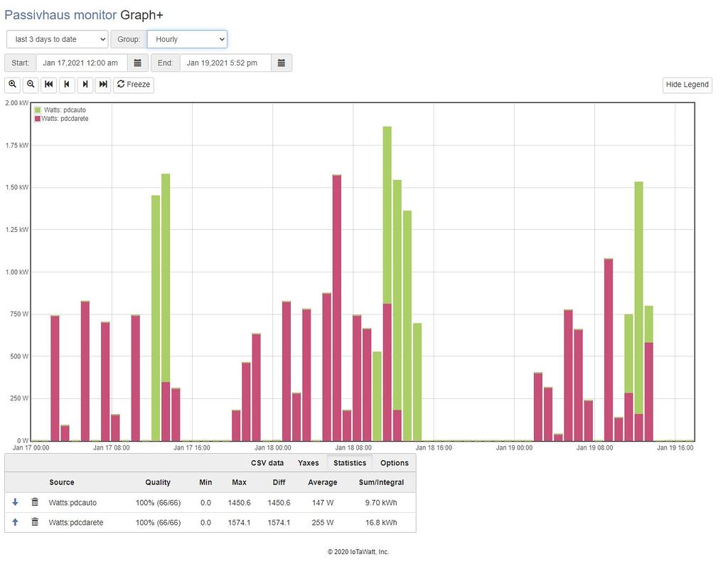Screen dimensions: 728x569
Task: Open the 'last 3 days to date' dropdown
Action: (x=57, y=39)
